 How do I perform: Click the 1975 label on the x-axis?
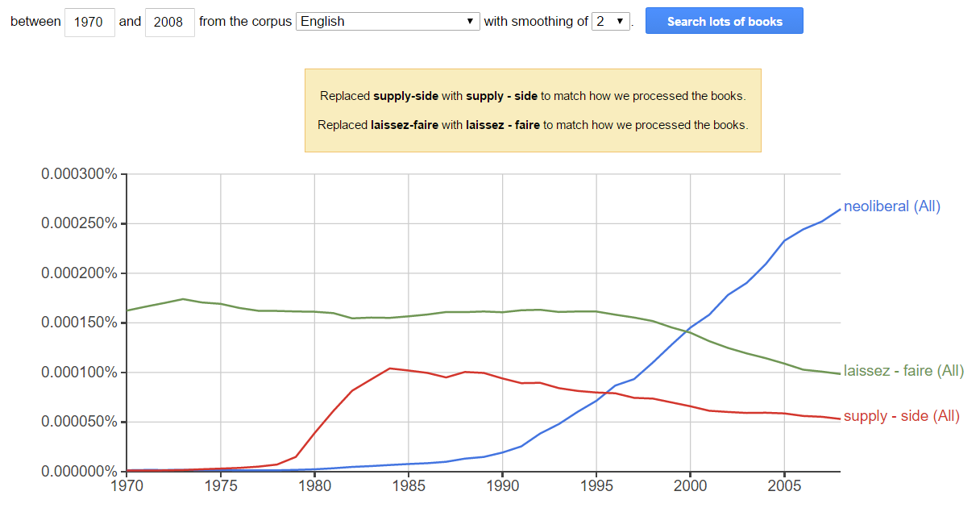pyautogui.click(x=221, y=486)
